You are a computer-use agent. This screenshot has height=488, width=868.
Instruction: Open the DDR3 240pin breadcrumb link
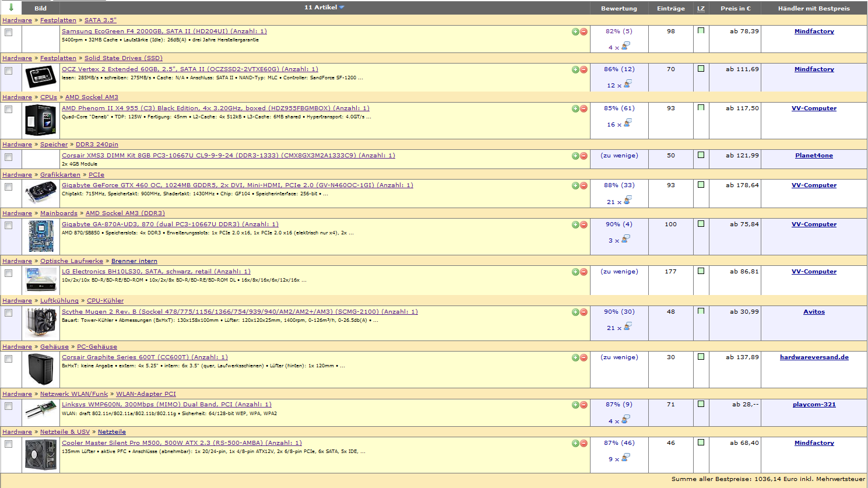pyautogui.click(x=97, y=145)
